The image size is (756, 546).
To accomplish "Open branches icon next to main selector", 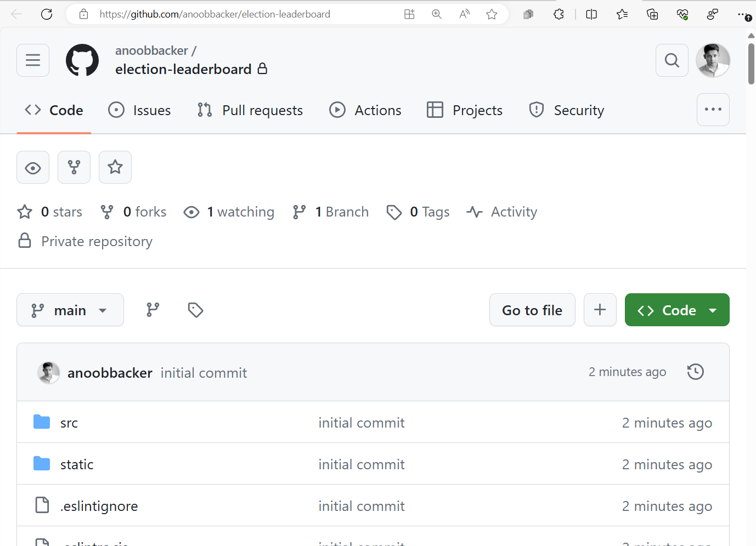I will point(153,310).
